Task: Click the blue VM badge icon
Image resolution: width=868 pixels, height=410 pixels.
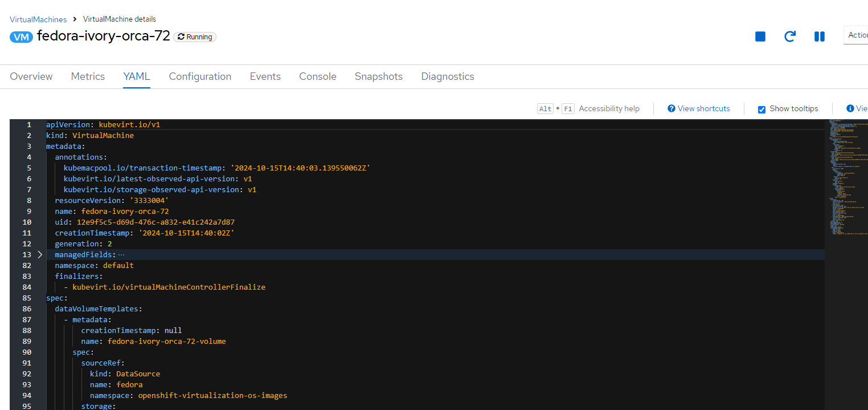Action: click(x=22, y=36)
